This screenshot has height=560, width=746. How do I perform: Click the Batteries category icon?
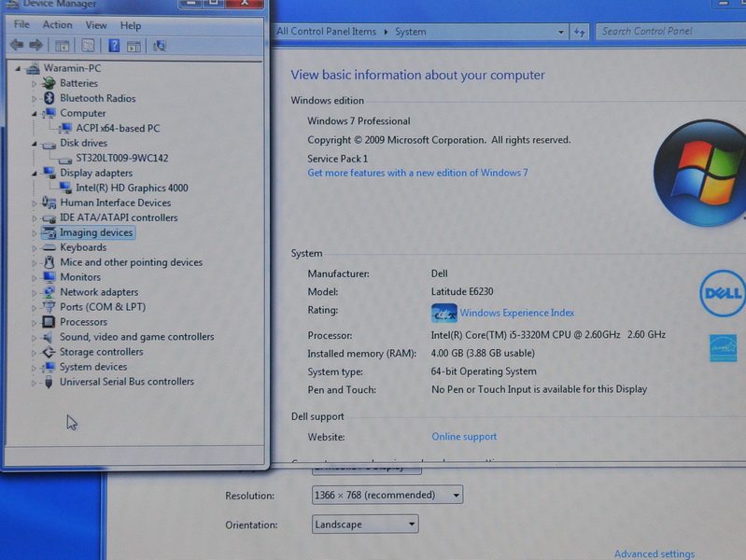point(48,83)
